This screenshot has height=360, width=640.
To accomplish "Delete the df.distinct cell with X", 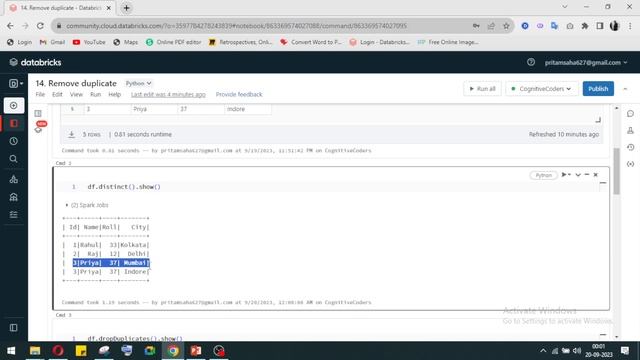I will (596, 175).
